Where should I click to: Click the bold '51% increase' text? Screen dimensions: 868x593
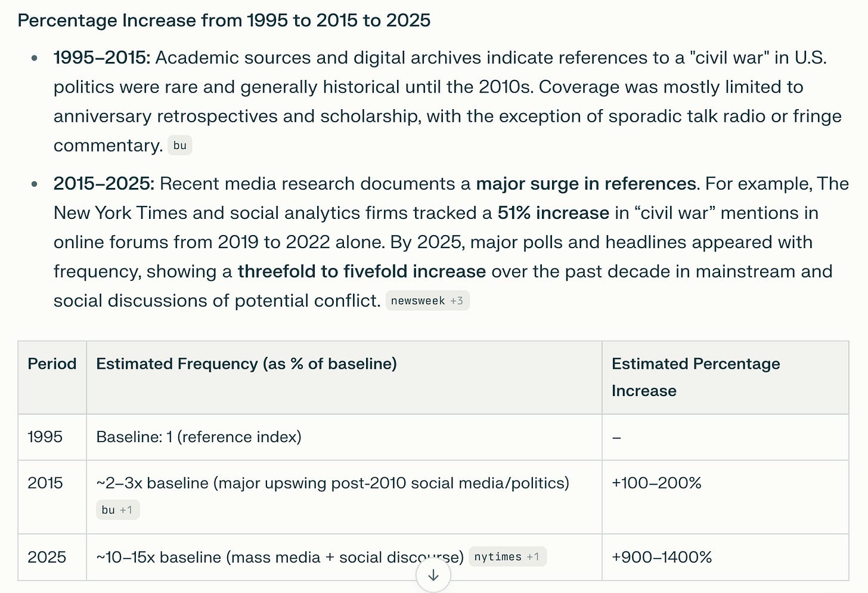553,213
